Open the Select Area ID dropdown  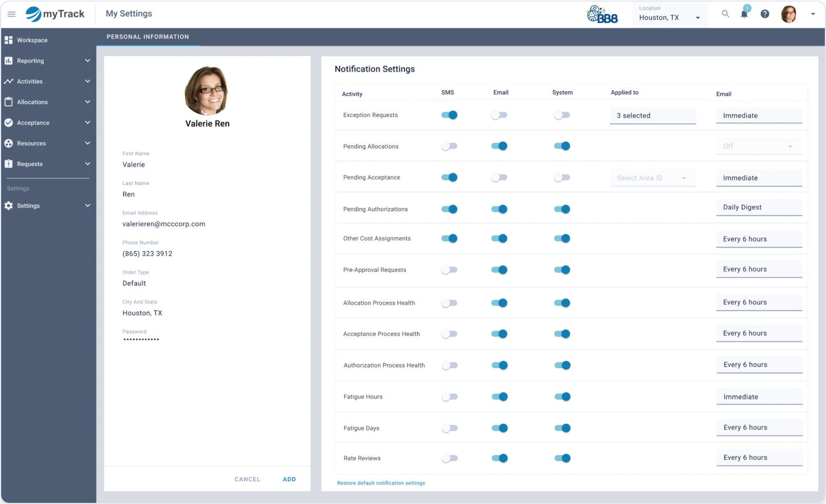click(652, 178)
